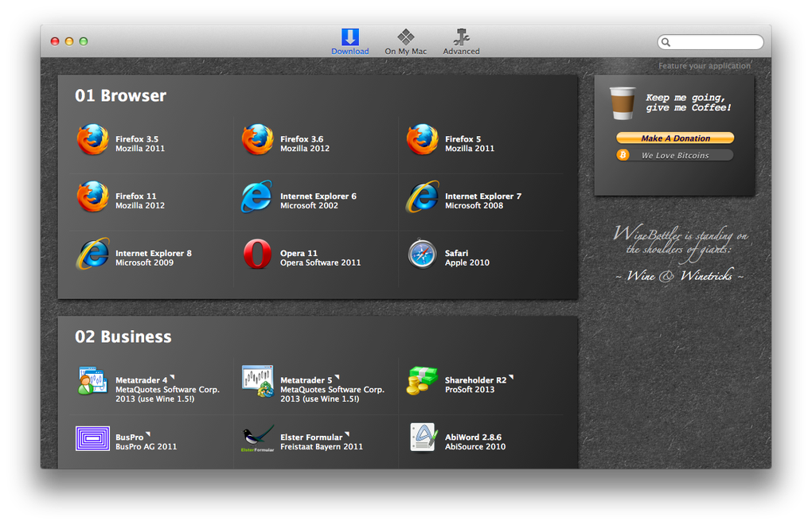Select the 'AbiWord 2.8.6' title text
812x525 pixels.
[x=473, y=437]
